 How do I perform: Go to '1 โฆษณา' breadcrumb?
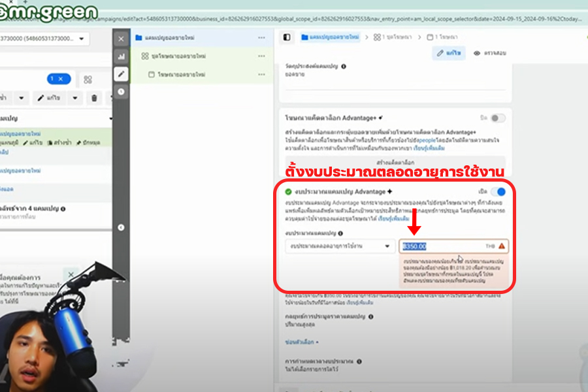tap(442, 37)
